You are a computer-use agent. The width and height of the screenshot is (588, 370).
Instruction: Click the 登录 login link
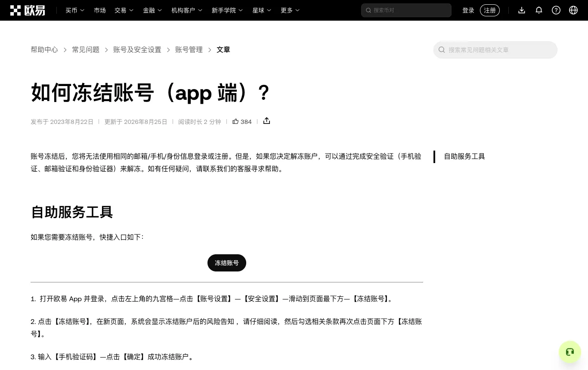pos(468,10)
